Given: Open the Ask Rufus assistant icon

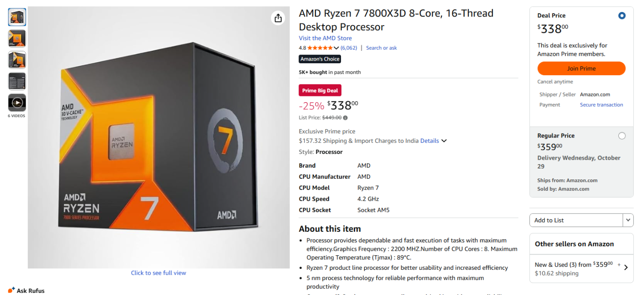Looking at the screenshot, I should point(11,290).
